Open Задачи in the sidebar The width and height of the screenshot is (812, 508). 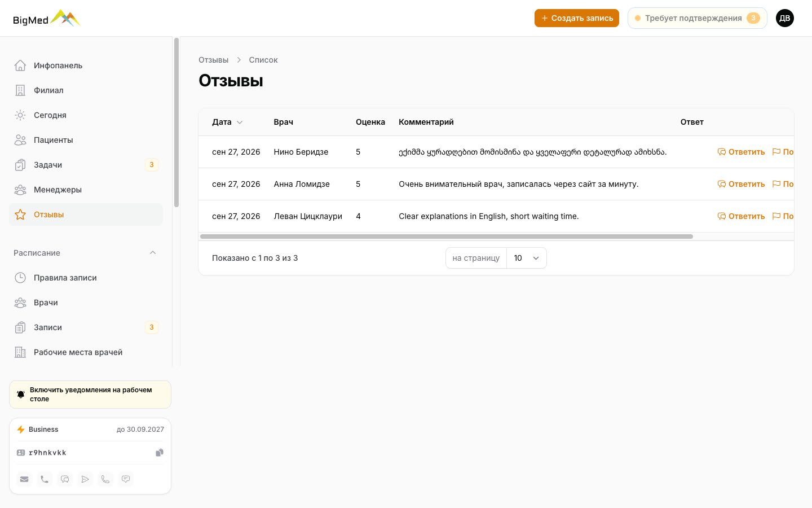click(86, 165)
